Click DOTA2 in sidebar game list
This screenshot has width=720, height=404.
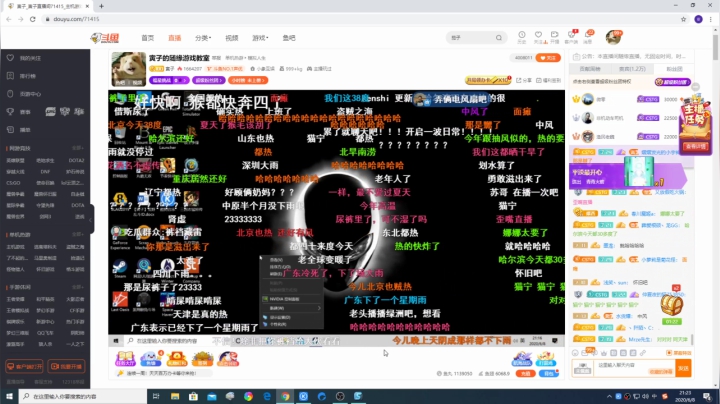[76, 161]
